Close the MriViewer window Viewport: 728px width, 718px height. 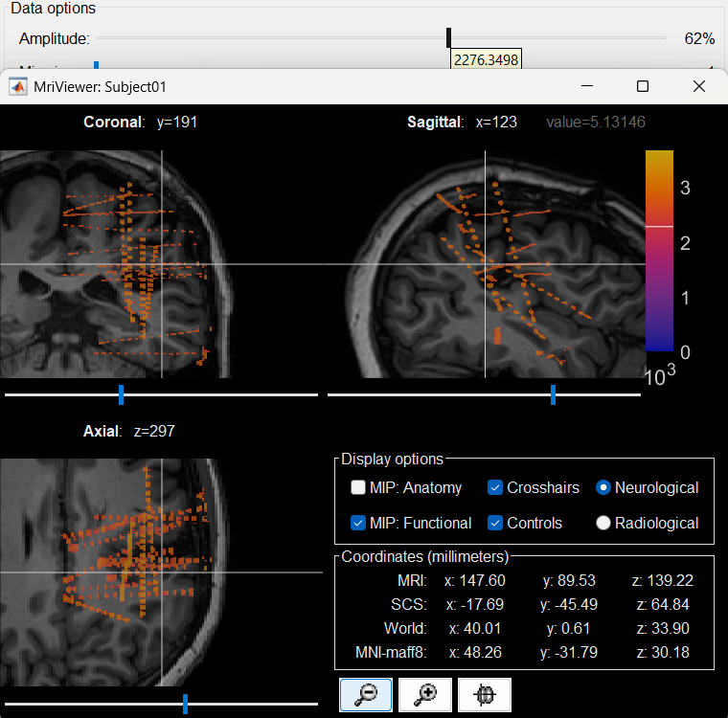pyautogui.click(x=699, y=86)
